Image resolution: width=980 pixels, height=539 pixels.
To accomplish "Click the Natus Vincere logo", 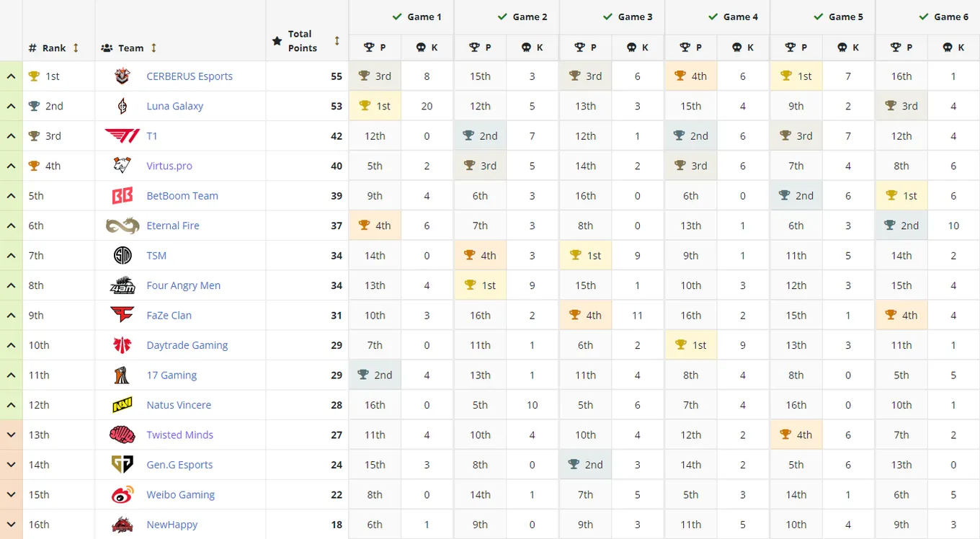I will coord(122,405).
